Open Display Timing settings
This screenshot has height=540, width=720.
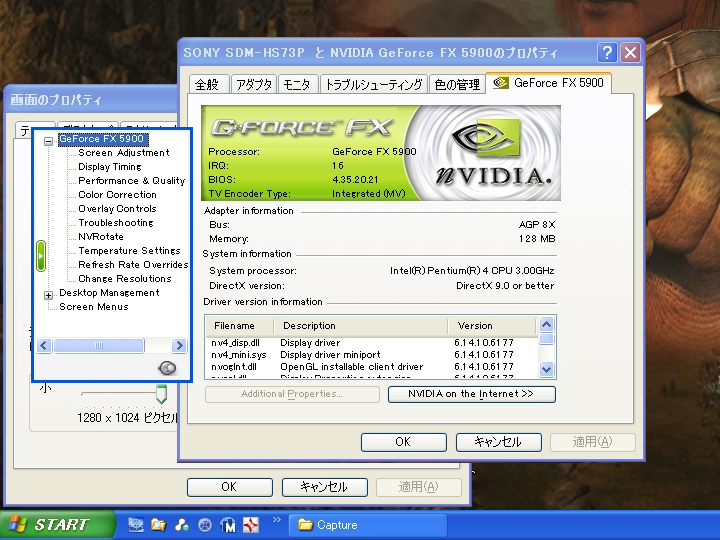(x=110, y=167)
